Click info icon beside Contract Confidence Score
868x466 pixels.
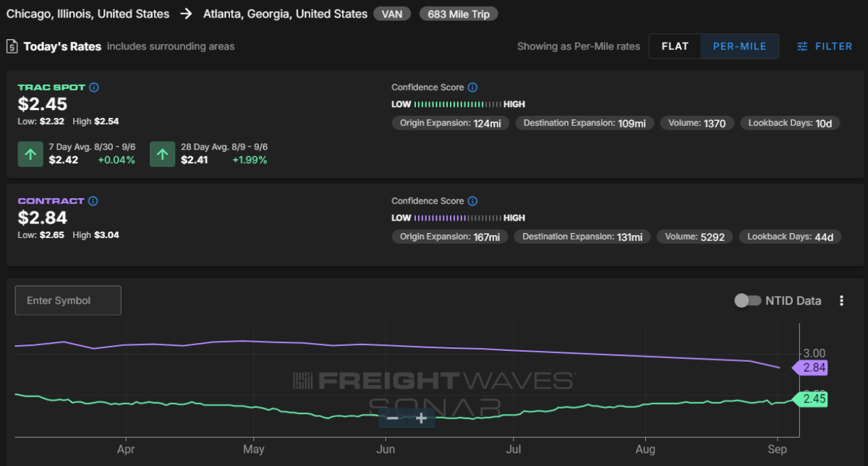472,201
